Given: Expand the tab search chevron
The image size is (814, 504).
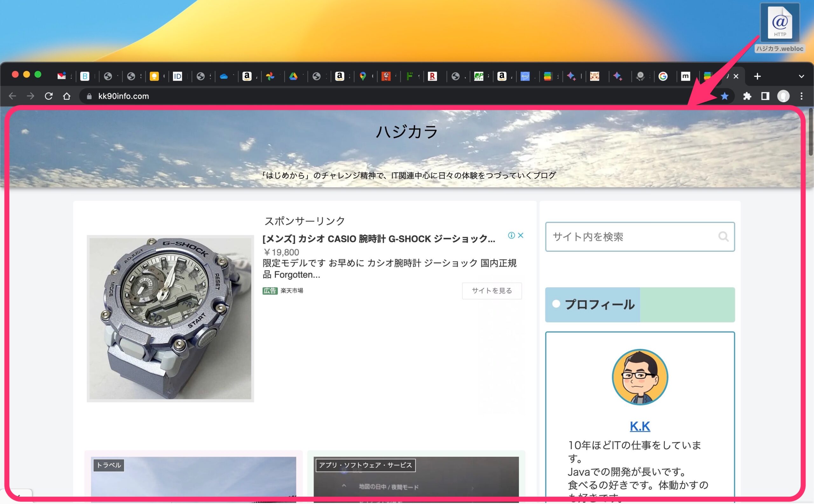Looking at the screenshot, I should tap(801, 76).
